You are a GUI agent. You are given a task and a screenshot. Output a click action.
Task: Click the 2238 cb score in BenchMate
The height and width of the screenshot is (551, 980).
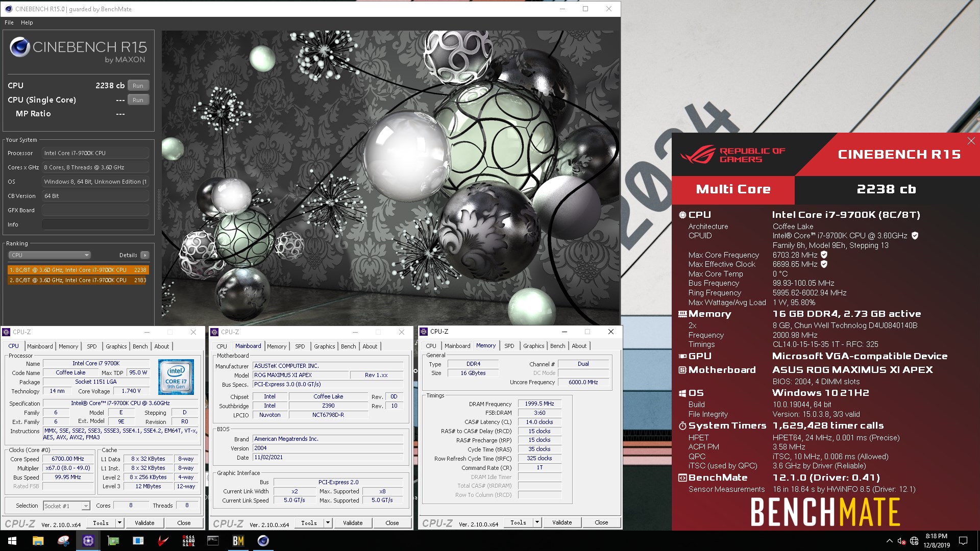point(887,189)
